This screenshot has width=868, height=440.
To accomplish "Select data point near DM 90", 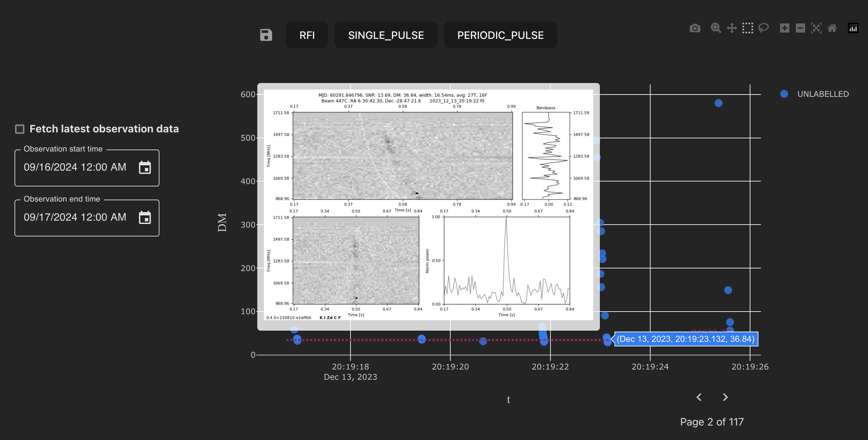I will pos(605,316).
